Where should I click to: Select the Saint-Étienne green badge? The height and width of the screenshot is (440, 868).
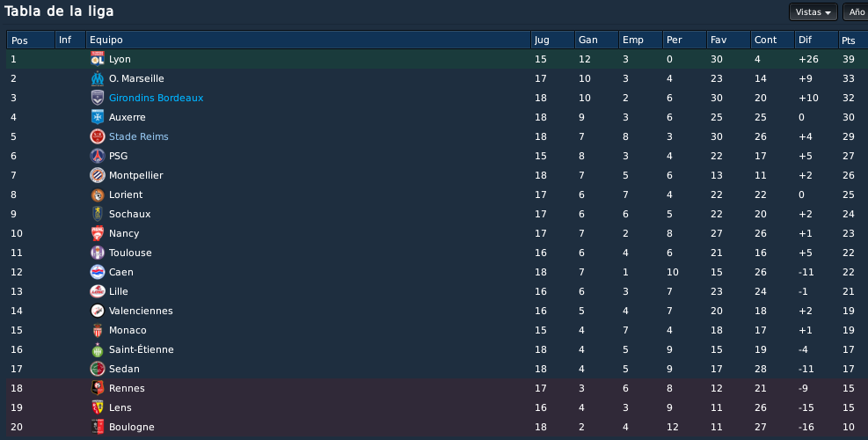[x=98, y=349]
